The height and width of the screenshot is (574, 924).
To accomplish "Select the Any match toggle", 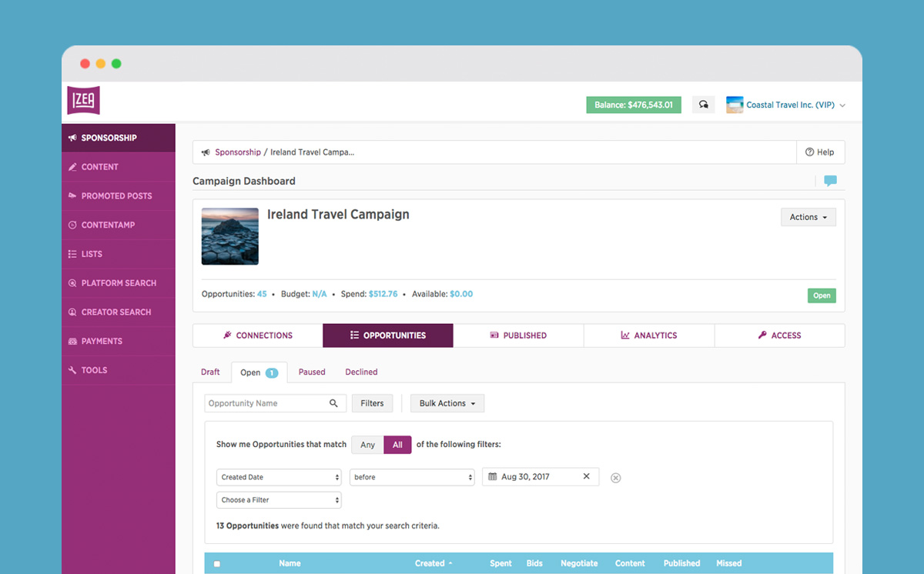I will (x=367, y=445).
